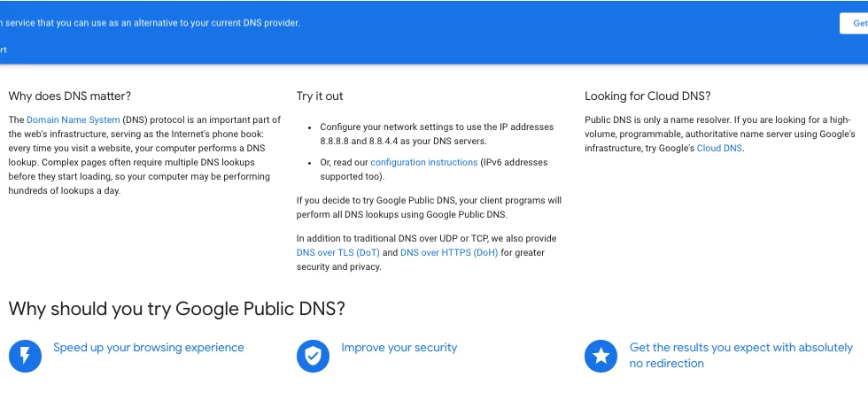Image resolution: width=868 pixels, height=400 pixels.
Task: Click the shield checkmark security icon
Action: tap(314, 356)
